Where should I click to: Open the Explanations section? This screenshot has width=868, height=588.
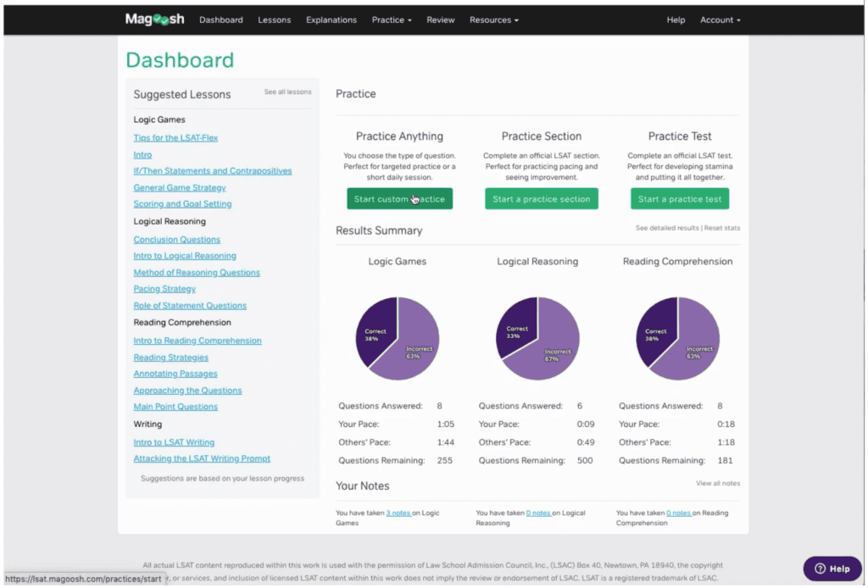[331, 19]
